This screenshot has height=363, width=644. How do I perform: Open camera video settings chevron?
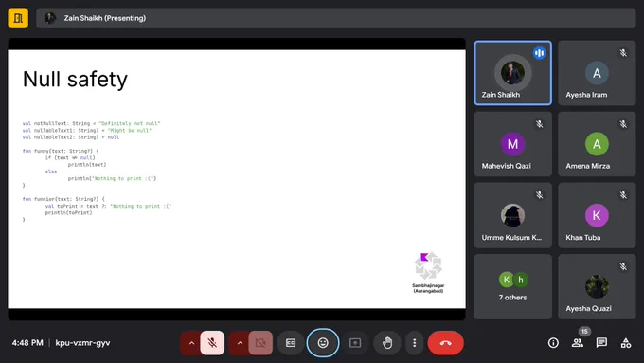coord(240,342)
